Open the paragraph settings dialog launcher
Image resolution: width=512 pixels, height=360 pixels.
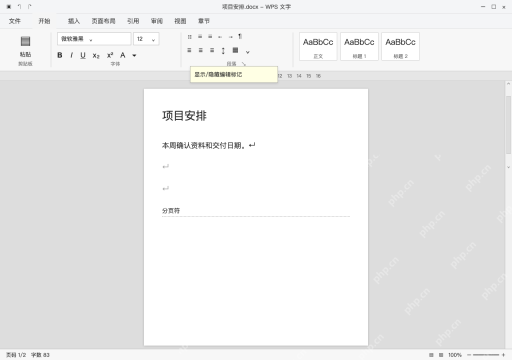(x=244, y=64)
